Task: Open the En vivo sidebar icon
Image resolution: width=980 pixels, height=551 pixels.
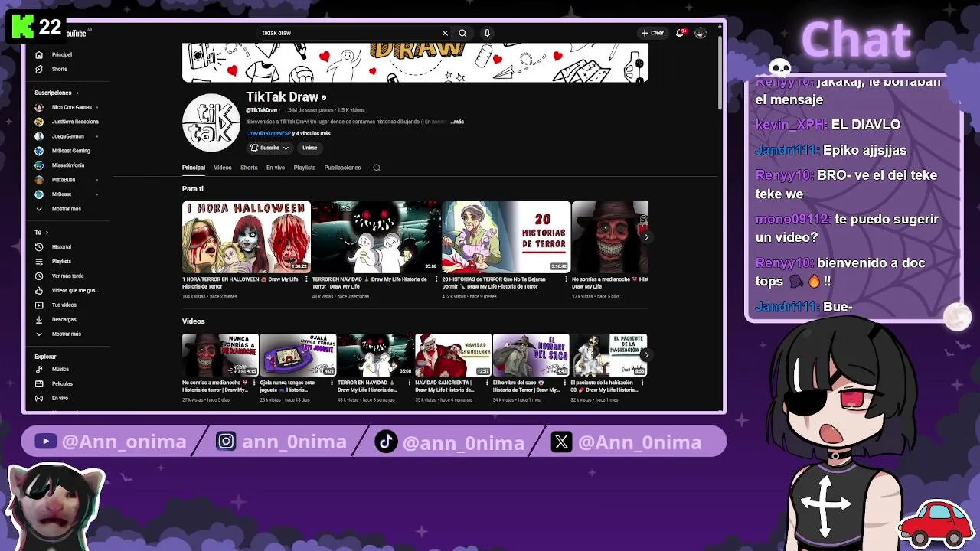Action: [39, 398]
